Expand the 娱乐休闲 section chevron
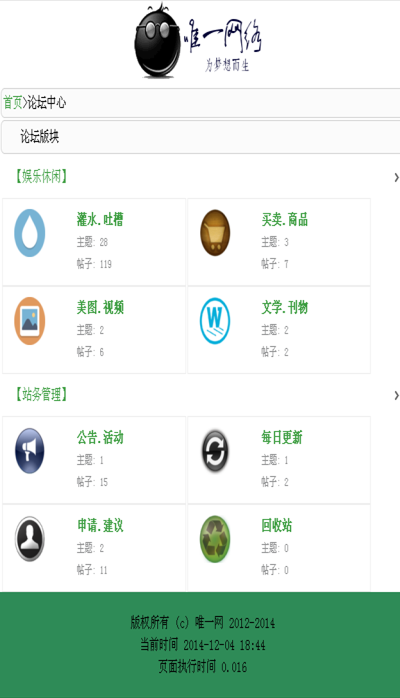This screenshot has width=400, height=698. point(396,178)
